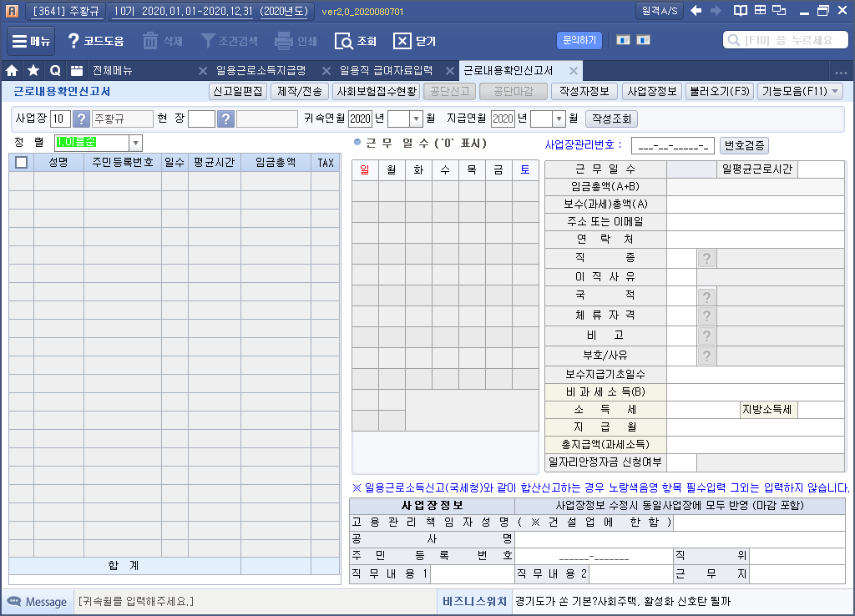
Task: Click the 성명 column header
Action: tap(58, 163)
